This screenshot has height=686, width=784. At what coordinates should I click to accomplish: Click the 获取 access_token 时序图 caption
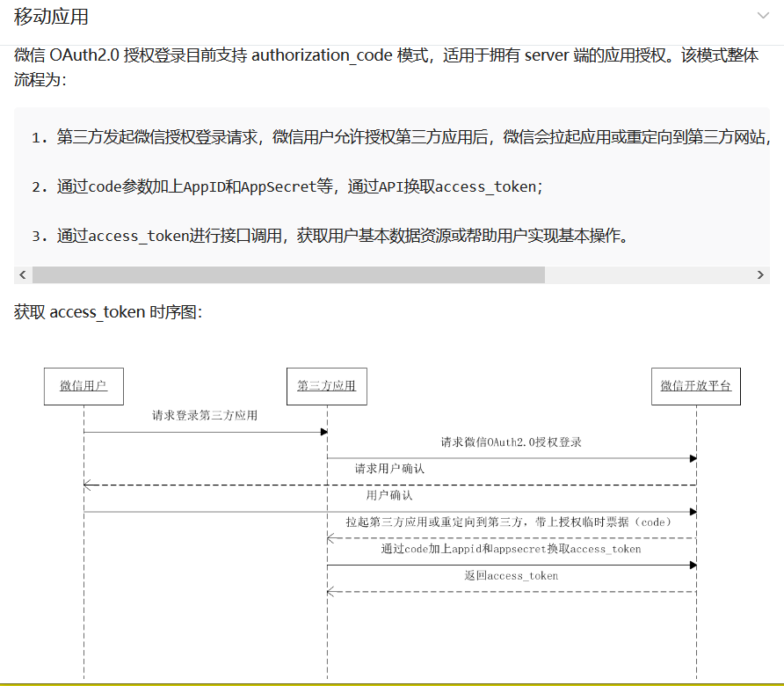tap(108, 312)
